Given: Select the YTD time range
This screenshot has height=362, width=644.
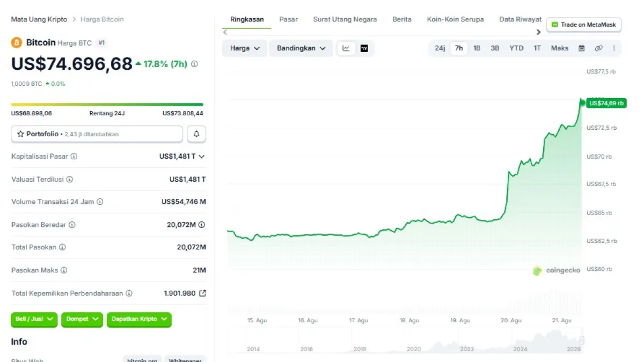Looking at the screenshot, I should (516, 48).
